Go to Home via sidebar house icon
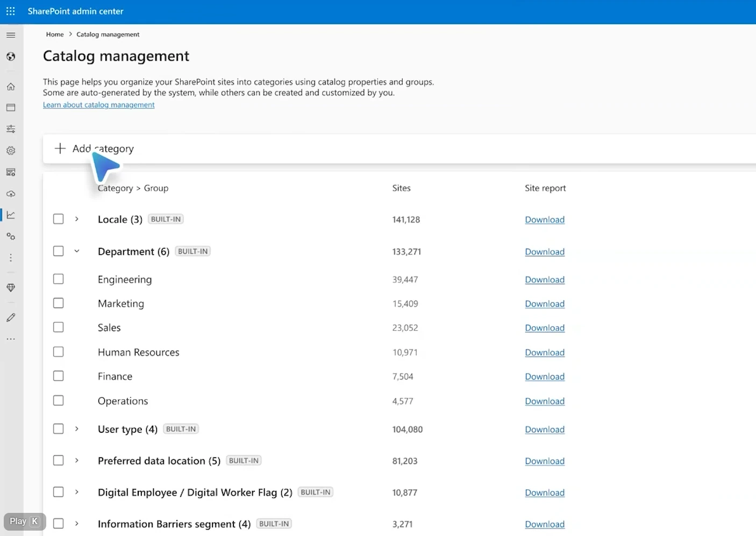This screenshot has height=536, width=756. coord(11,87)
